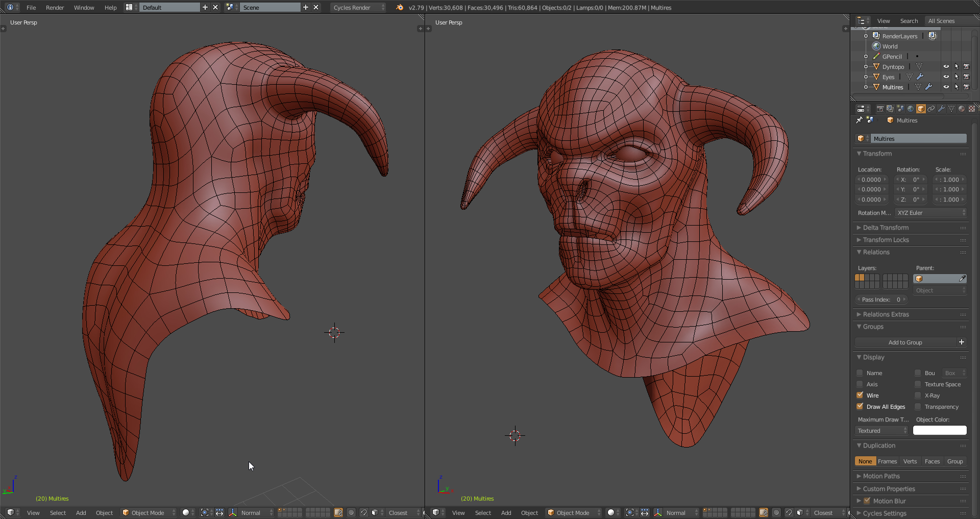Open the Object Mode dropdown in left viewport

coord(149,512)
